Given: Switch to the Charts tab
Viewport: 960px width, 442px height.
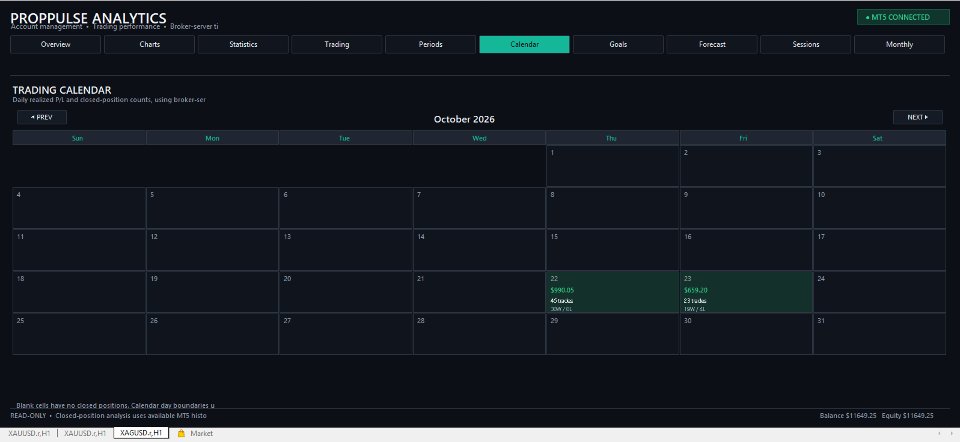Looking at the screenshot, I should pos(149,45).
